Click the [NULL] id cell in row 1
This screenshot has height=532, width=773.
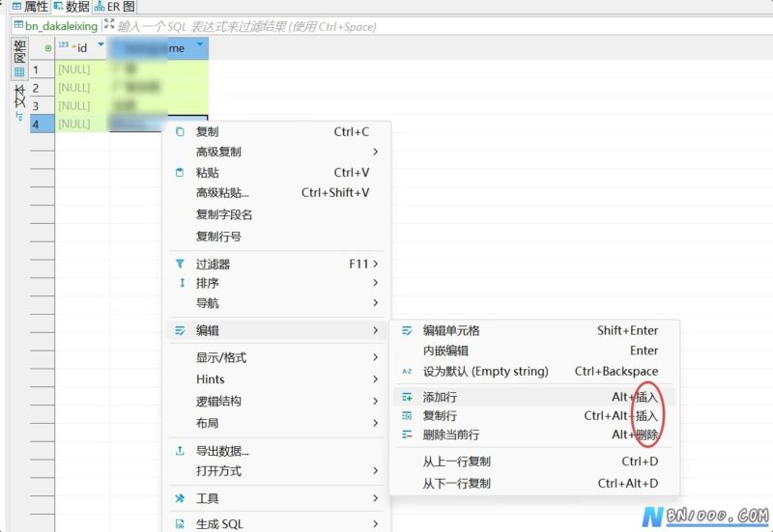click(81, 70)
